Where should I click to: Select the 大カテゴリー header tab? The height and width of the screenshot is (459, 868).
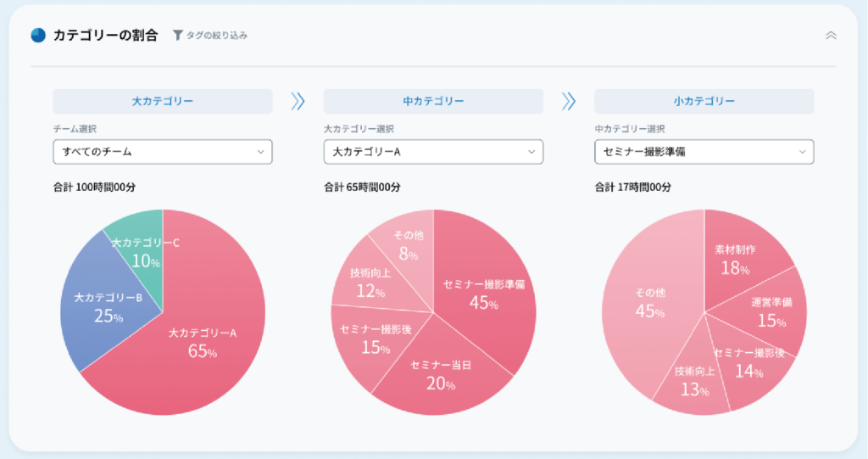[x=163, y=102]
